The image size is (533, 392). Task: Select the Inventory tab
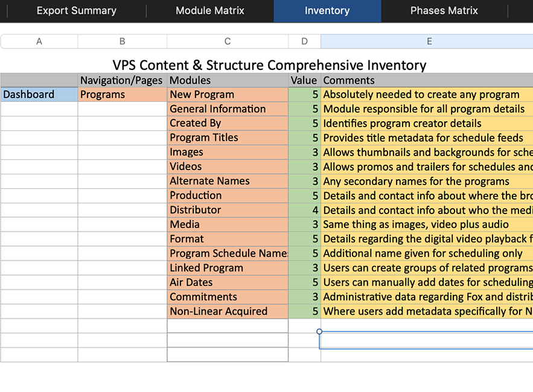point(327,10)
